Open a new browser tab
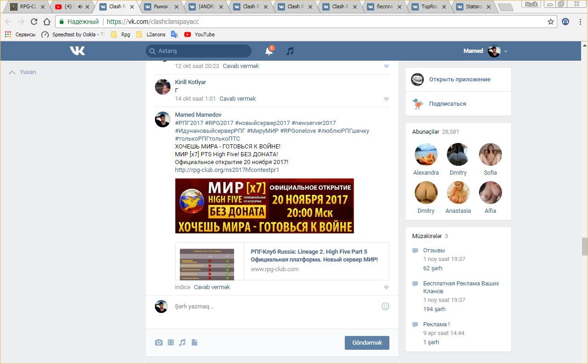This screenshot has height=364, width=588. pyautogui.click(x=505, y=7)
